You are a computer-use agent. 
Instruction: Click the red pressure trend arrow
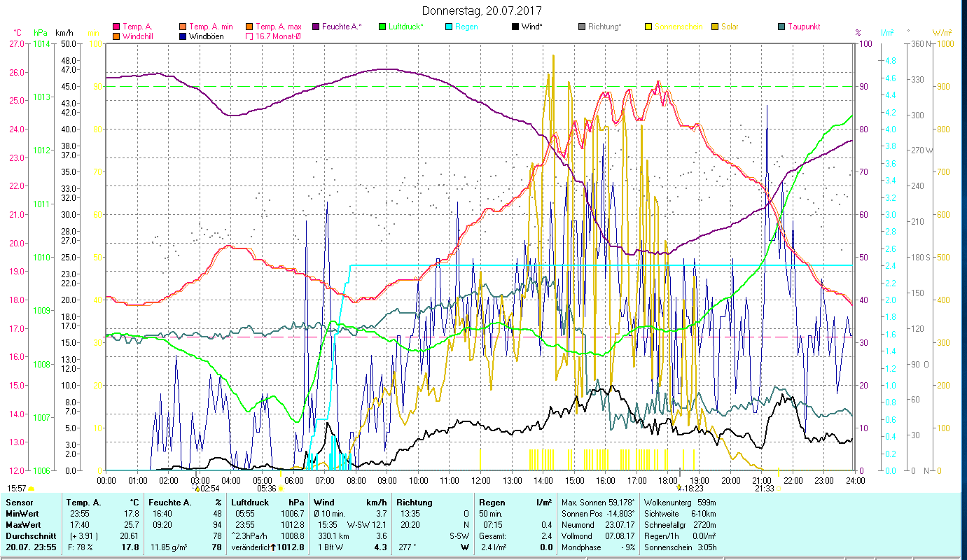coord(273,547)
